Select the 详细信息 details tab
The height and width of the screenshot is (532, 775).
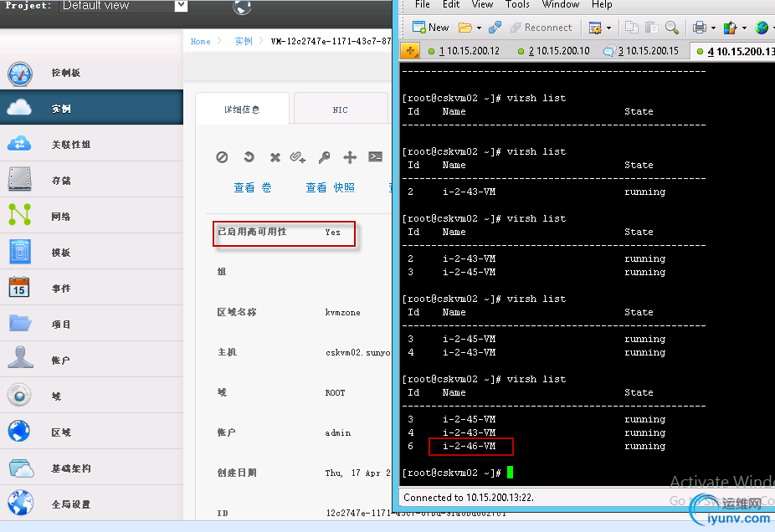point(242,109)
